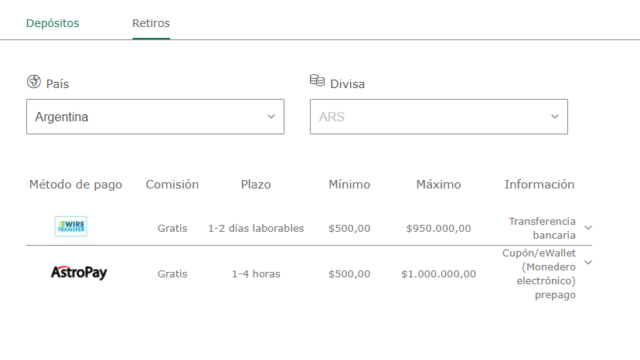The width and height of the screenshot is (640, 360).
Task: Open the ARS currency dropdown
Action: point(439,117)
